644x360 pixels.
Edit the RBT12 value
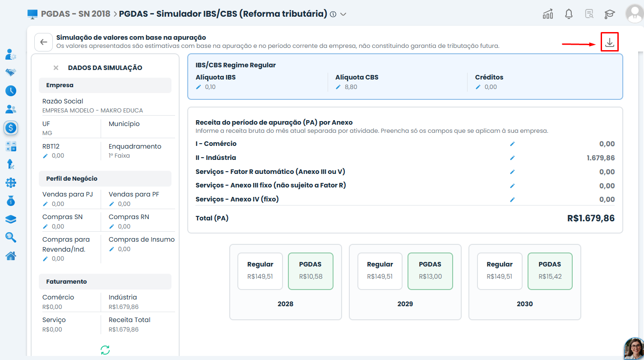tap(45, 156)
